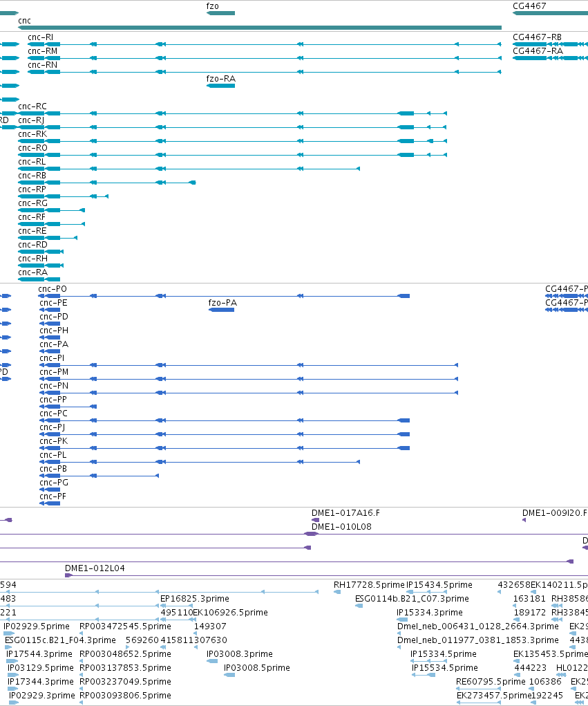Viewport: 588px width, 706px height.
Task: Click the RH17728.5prime EST label
Action: coord(369,585)
